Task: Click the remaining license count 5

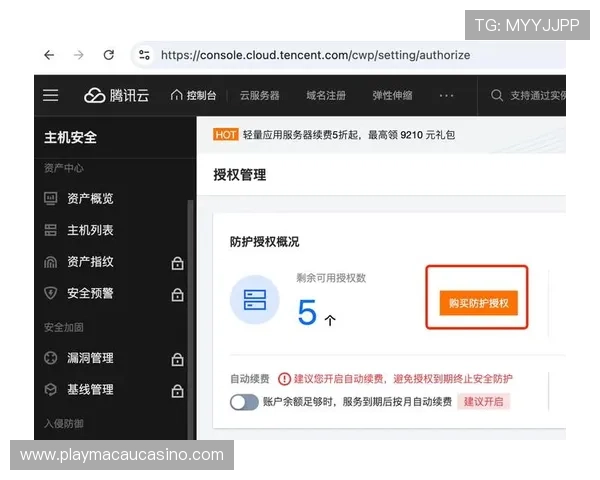Action: [307, 312]
